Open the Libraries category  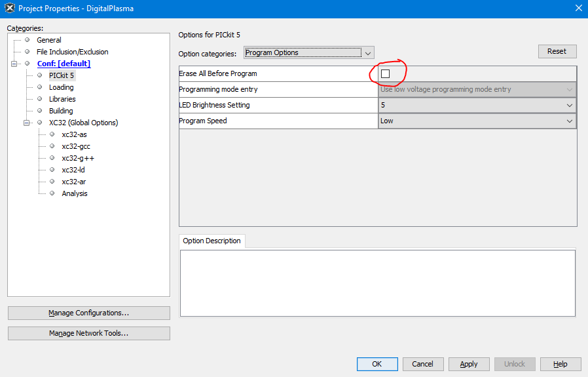pyautogui.click(x=62, y=99)
